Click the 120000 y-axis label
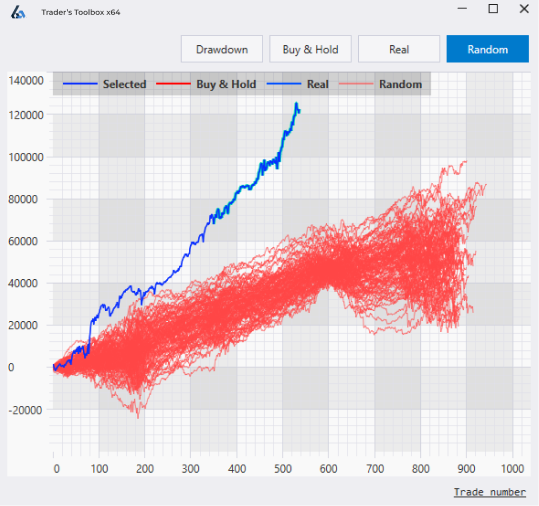The width and height of the screenshot is (539, 506). click(x=26, y=115)
